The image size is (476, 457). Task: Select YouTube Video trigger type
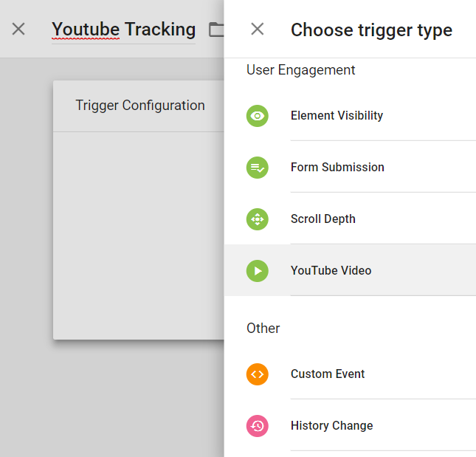(x=331, y=271)
